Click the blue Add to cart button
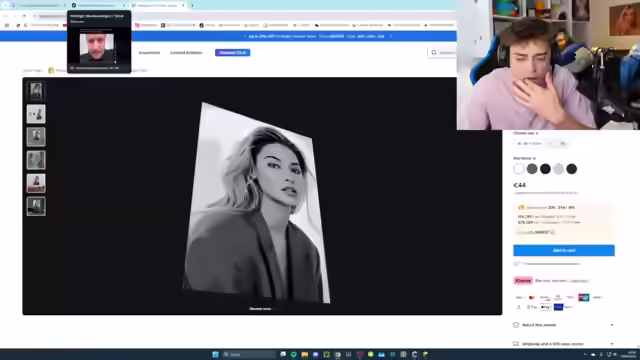Image resolution: width=640 pixels, height=360 pixels. (x=564, y=250)
